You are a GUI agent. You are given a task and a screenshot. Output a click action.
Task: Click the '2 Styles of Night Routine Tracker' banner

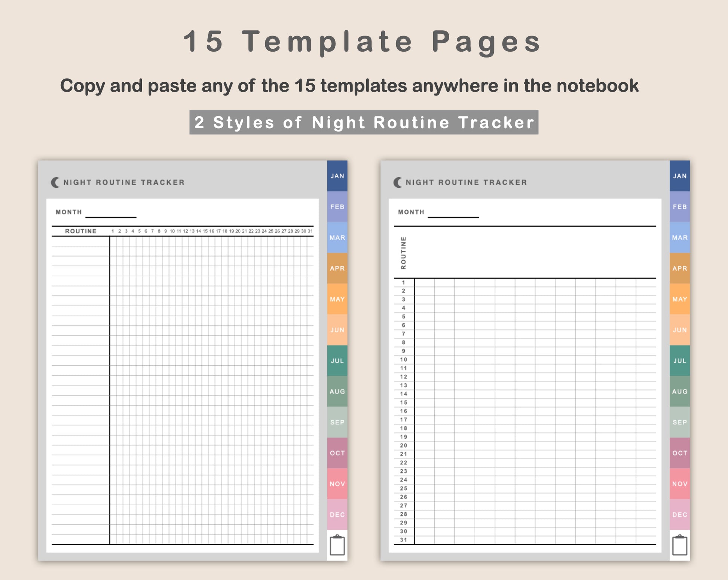(364, 122)
